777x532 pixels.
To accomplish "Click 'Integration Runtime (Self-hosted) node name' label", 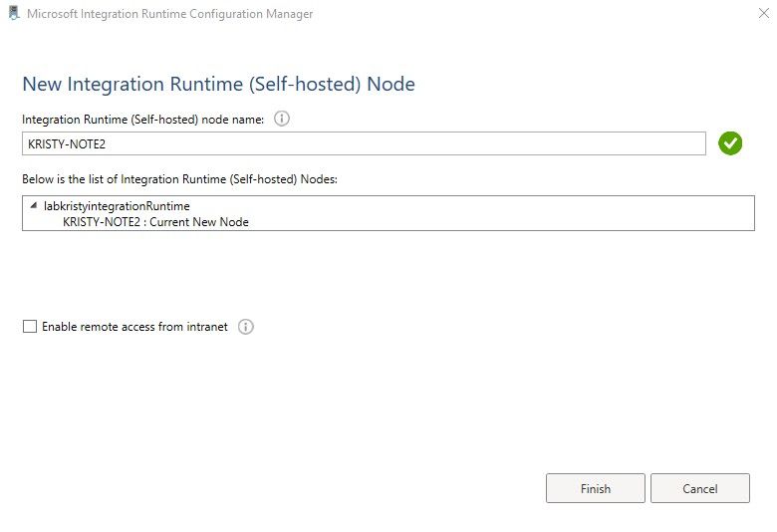I will tap(142, 120).
